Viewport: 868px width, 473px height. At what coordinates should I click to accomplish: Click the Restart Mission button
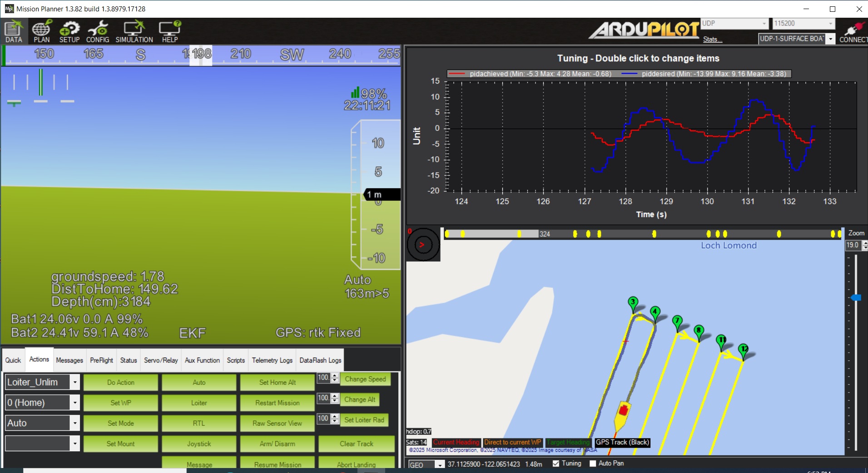pos(278,403)
